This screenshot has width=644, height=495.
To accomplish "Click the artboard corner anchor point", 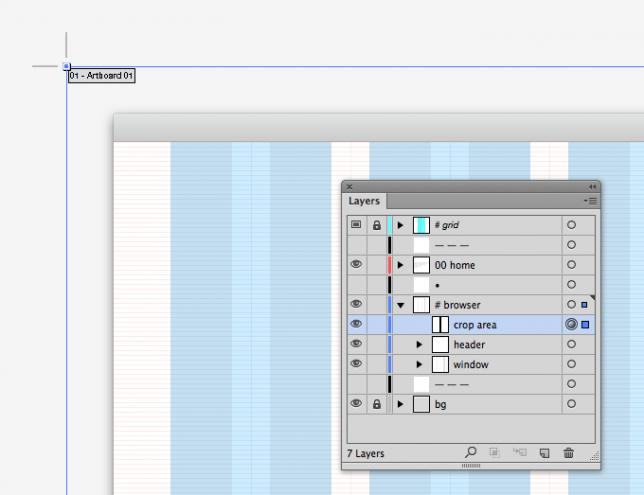I will click(x=67, y=66).
